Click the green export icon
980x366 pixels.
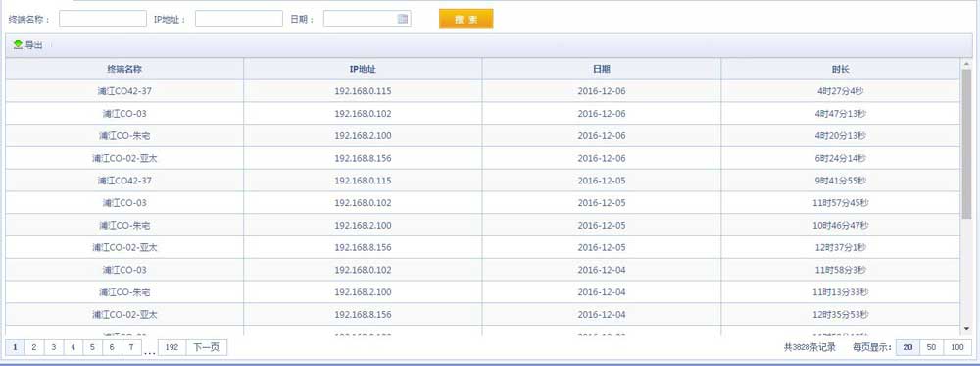(18, 45)
